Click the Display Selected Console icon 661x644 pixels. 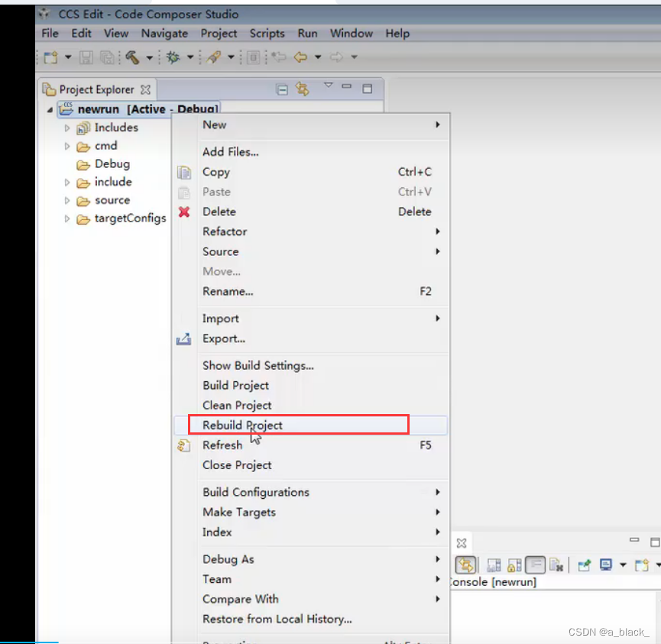click(x=606, y=565)
